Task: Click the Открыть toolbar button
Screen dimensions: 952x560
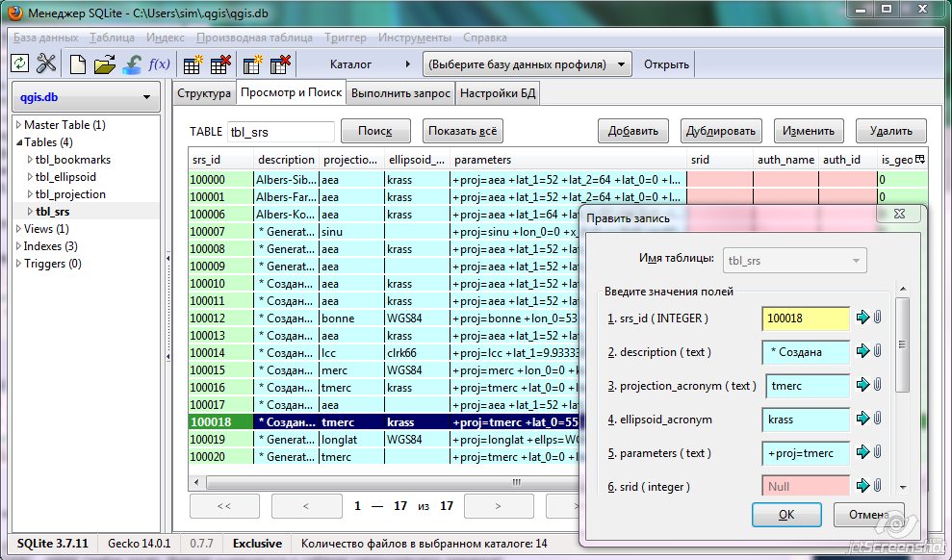Action: coord(666,64)
